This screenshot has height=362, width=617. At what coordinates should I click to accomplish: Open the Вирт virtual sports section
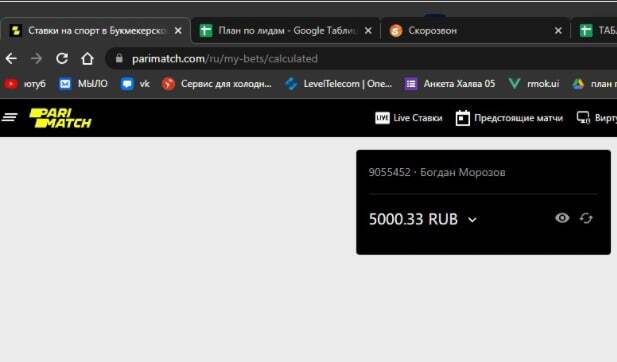(x=597, y=118)
